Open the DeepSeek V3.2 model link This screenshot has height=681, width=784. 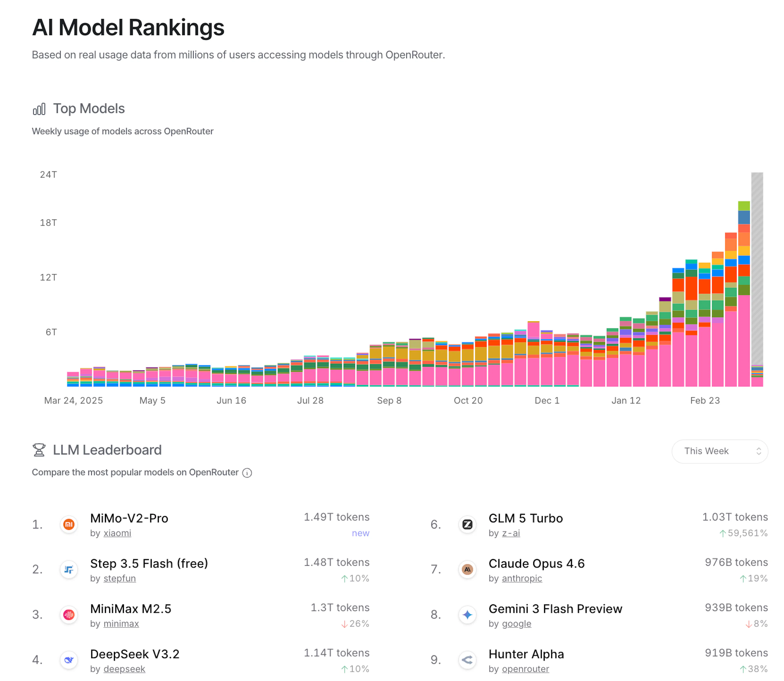pyautogui.click(x=135, y=654)
